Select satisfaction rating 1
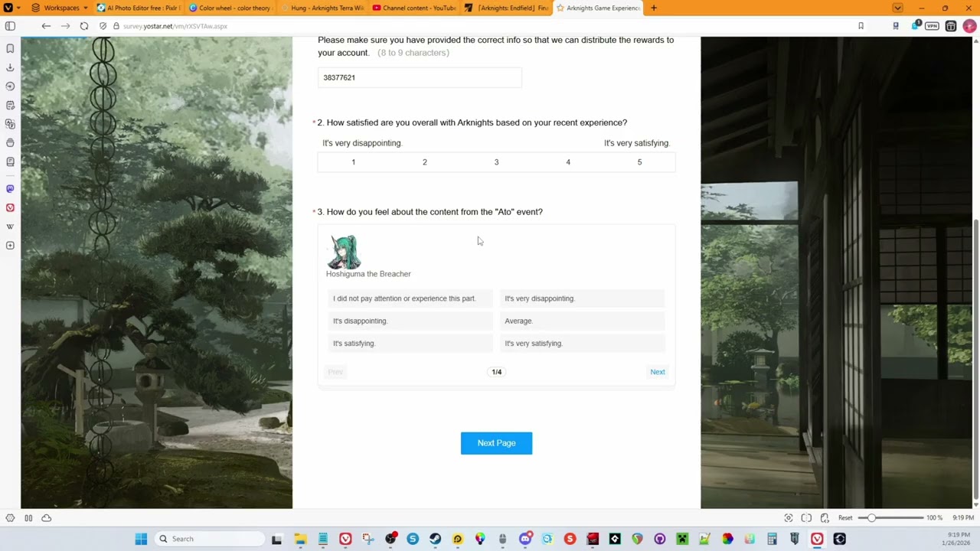980x551 pixels. pos(354,162)
